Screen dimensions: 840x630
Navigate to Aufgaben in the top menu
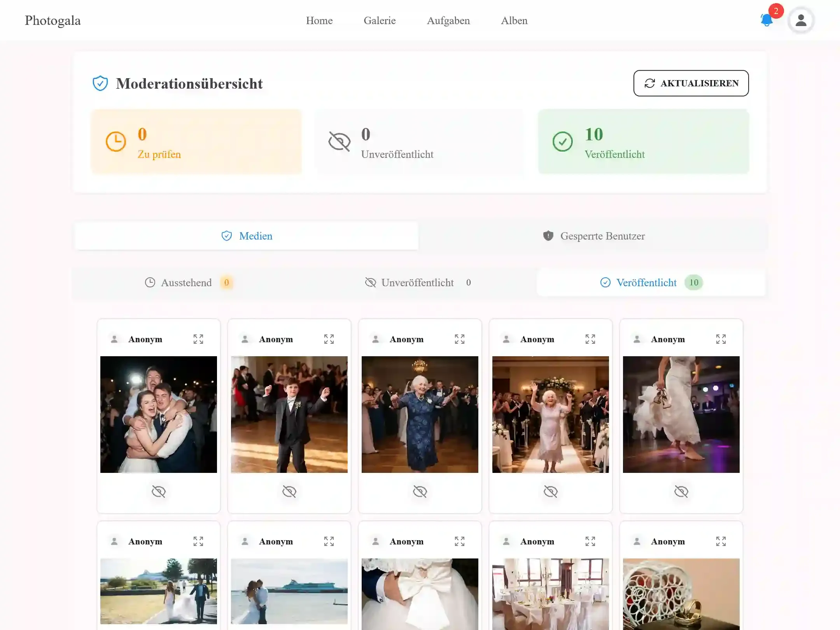(x=448, y=20)
